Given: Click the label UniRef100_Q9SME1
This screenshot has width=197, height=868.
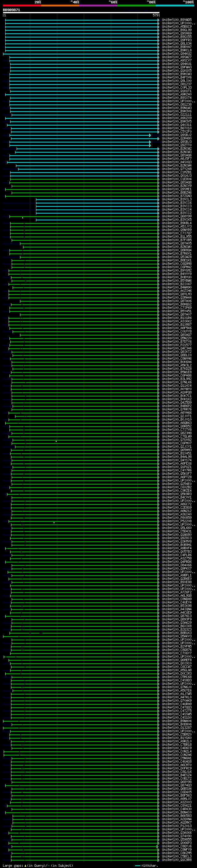Looking at the screenshot, I should [x=177, y=189].
